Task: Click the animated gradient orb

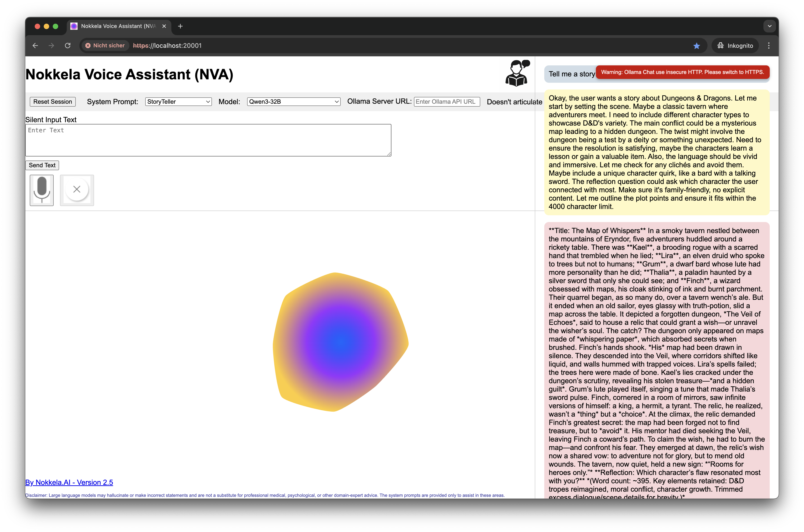Action: click(x=340, y=342)
